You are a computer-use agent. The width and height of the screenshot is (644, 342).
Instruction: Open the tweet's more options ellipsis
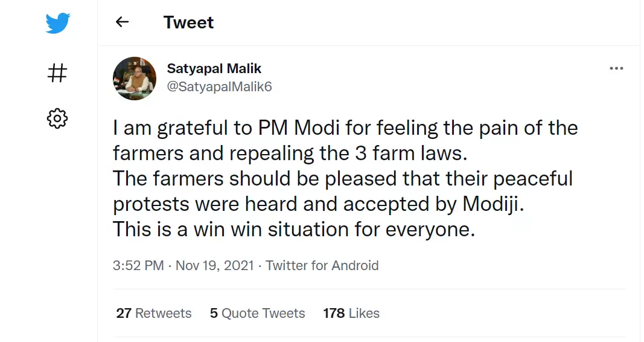616,69
